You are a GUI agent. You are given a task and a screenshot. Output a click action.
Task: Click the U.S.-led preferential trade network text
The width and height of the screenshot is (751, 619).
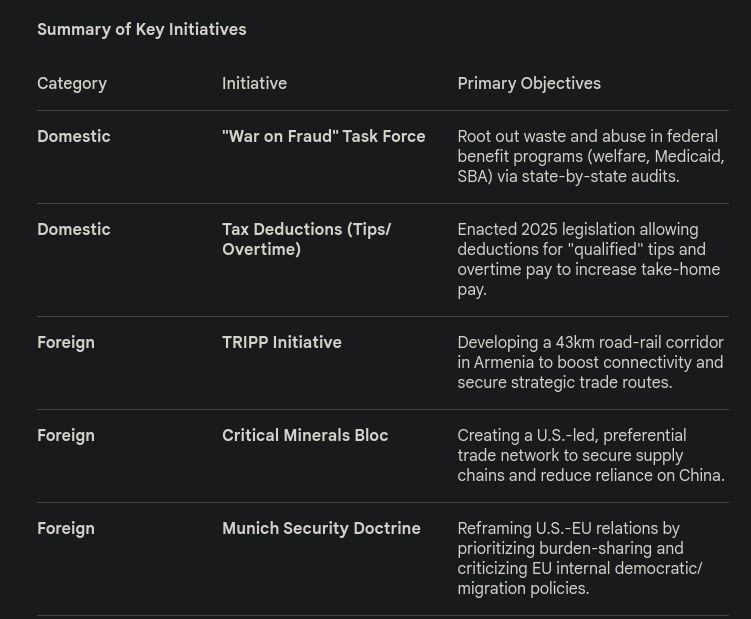(x=591, y=456)
